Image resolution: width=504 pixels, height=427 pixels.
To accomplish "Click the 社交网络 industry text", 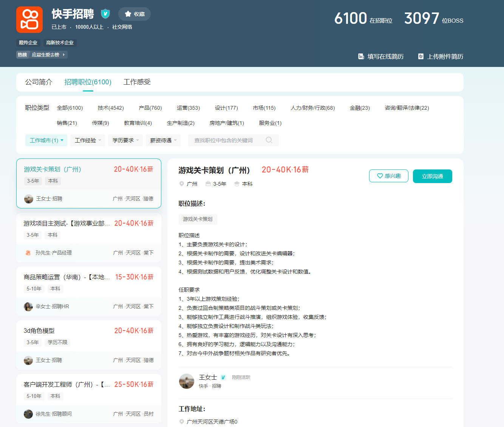I will point(122,27).
